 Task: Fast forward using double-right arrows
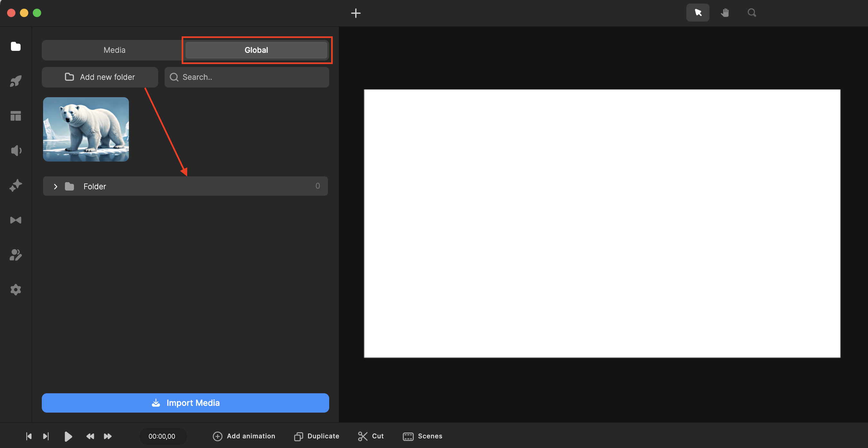pyautogui.click(x=107, y=436)
